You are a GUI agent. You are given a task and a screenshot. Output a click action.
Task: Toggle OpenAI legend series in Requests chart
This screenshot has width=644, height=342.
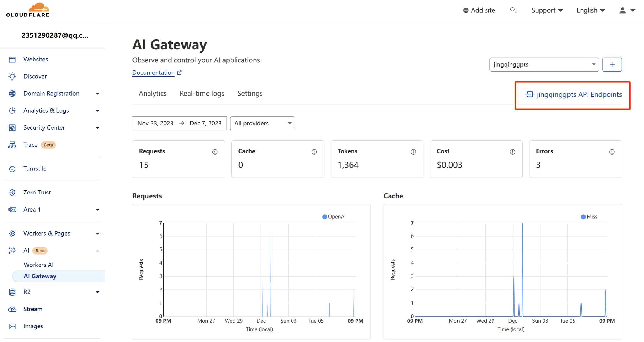[x=334, y=217]
